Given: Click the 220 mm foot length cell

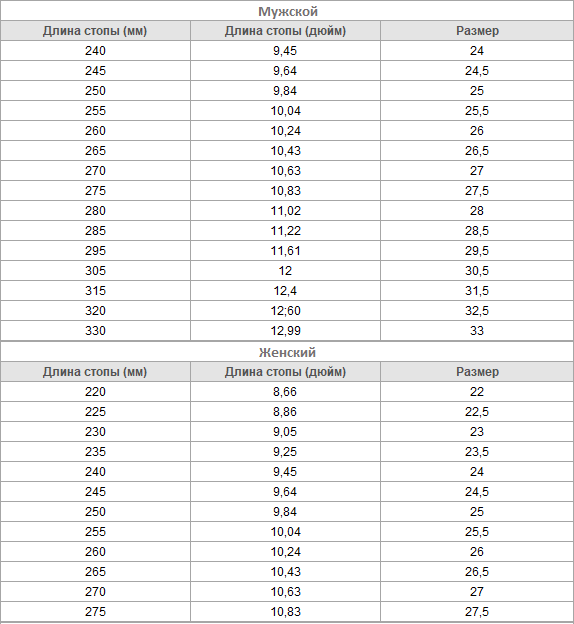Looking at the screenshot, I should tap(95, 392).
